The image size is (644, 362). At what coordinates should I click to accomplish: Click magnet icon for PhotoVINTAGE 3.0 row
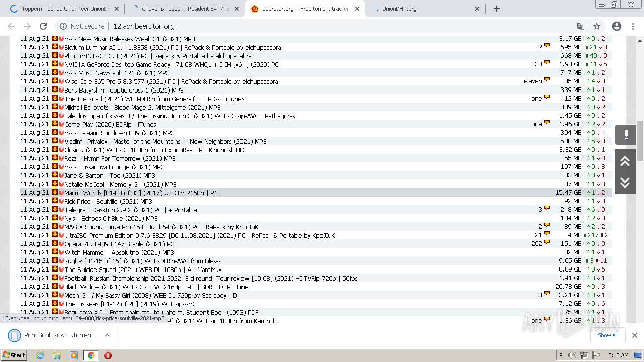[x=61, y=56]
